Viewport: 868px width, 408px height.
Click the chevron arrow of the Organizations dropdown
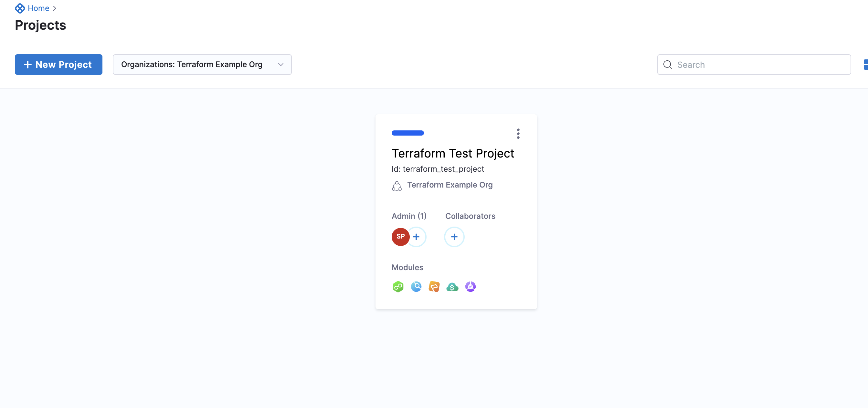(x=281, y=65)
